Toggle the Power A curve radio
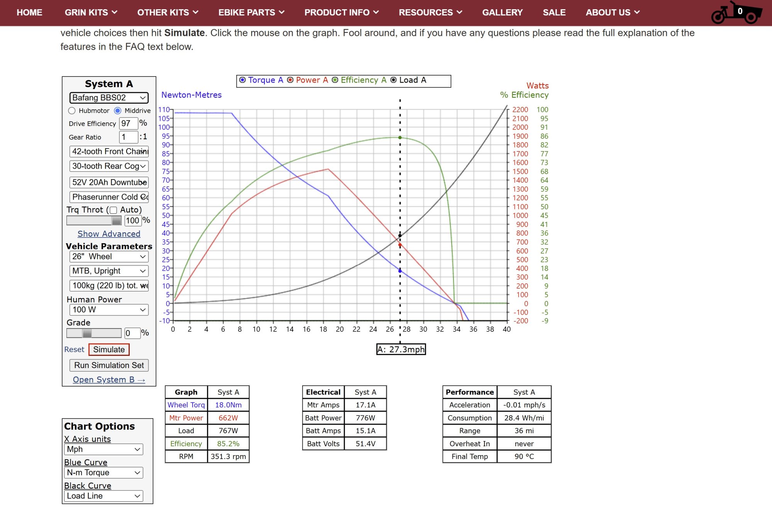 (x=290, y=80)
